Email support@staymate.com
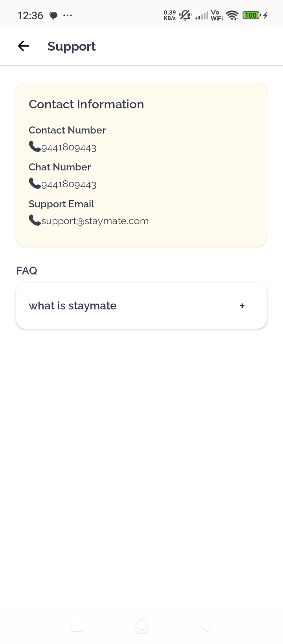 [x=95, y=221]
